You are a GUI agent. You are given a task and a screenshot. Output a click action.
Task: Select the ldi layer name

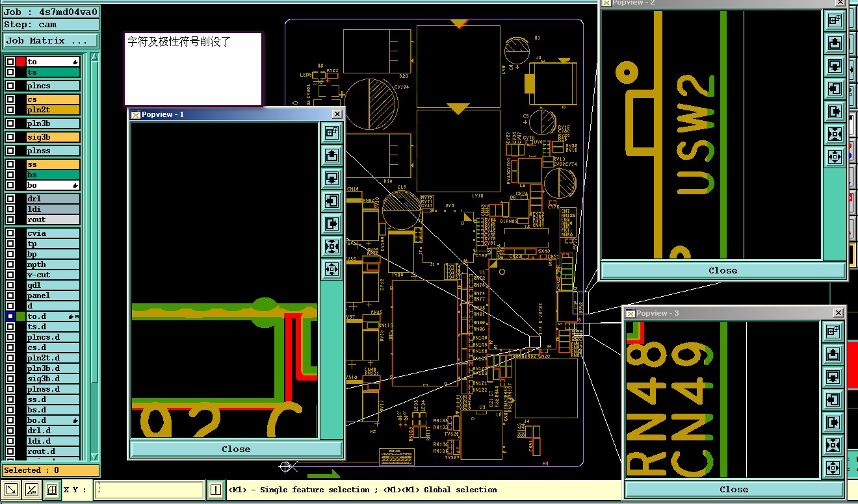click(53, 209)
